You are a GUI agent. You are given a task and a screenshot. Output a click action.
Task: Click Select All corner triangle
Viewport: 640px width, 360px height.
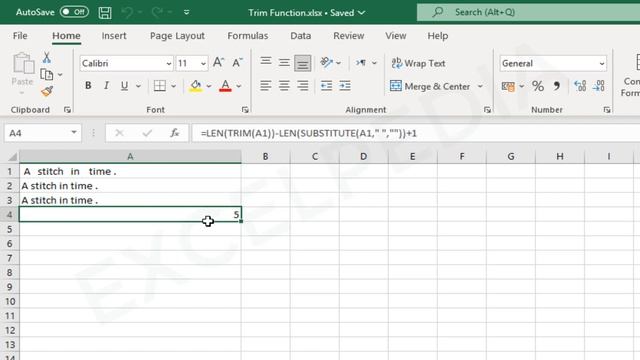point(12,157)
